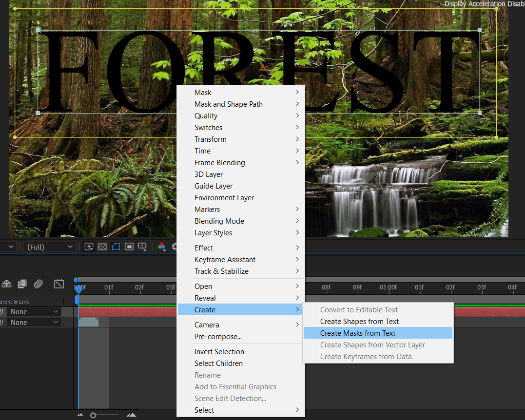Expand the Time submenu
This screenshot has width=525, height=420.
pos(241,151)
